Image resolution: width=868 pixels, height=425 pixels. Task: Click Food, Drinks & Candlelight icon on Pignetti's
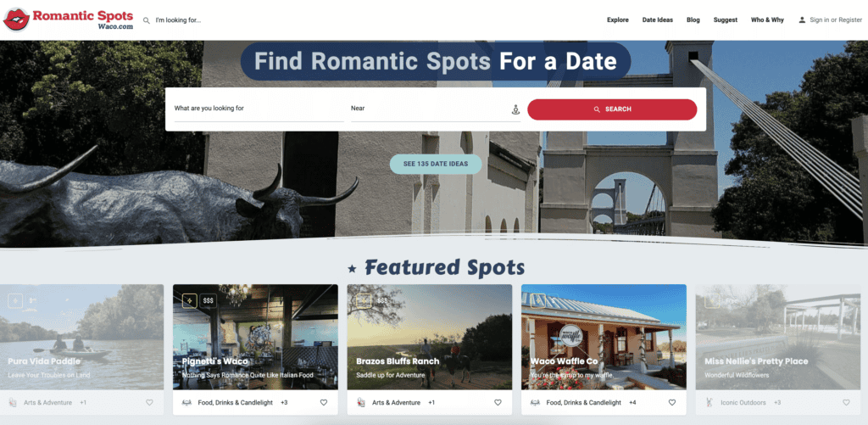187,402
